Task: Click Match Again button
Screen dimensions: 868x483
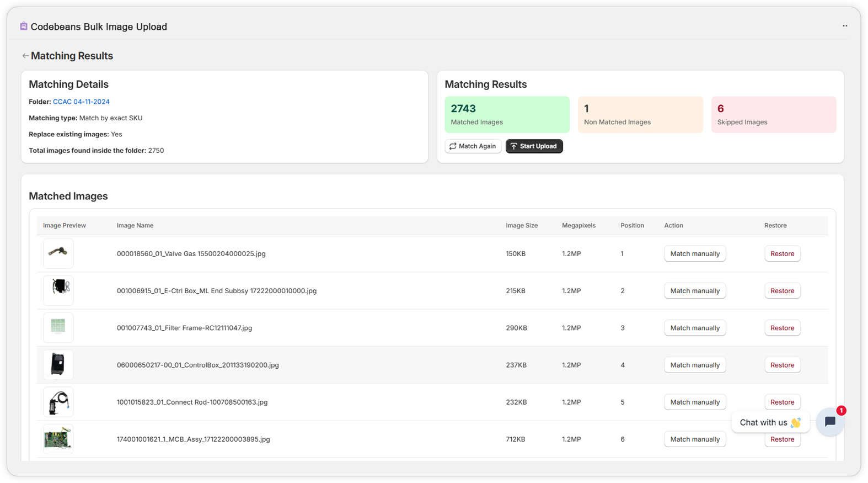Action: (x=473, y=146)
